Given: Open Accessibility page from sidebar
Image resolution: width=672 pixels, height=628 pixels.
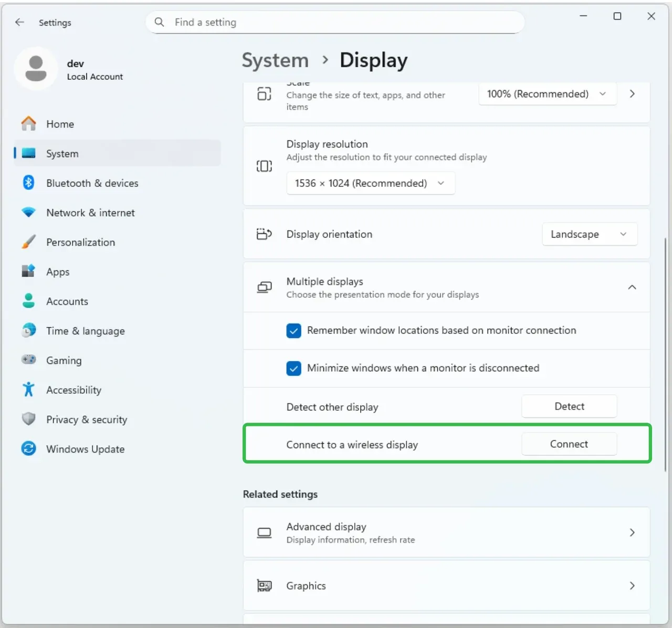Looking at the screenshot, I should (118, 390).
